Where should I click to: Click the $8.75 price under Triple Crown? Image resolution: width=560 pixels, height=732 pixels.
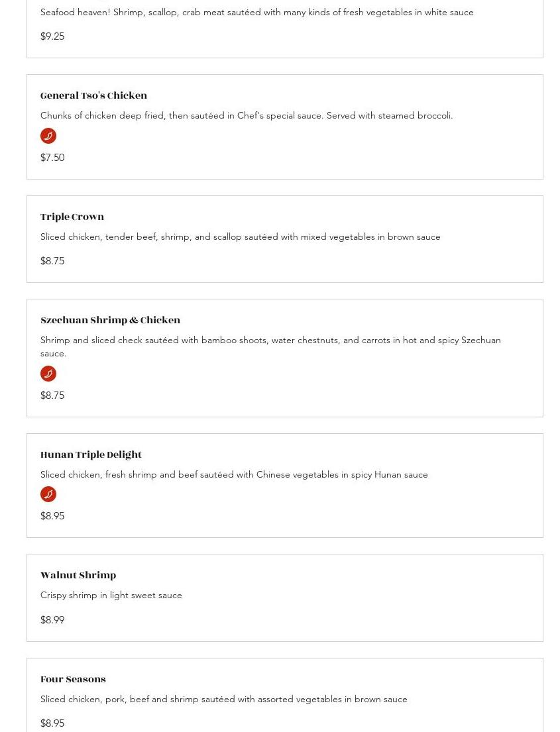pos(52,261)
